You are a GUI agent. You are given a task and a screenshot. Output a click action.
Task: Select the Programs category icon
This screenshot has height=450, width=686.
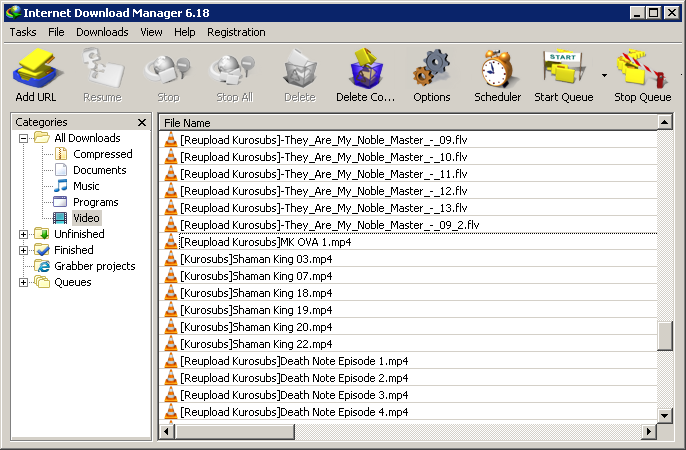[60, 202]
